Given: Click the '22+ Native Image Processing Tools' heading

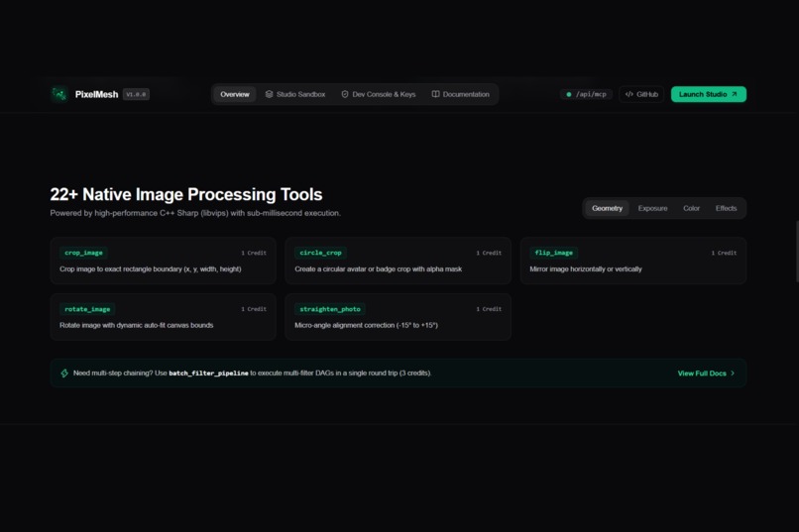Looking at the screenshot, I should [x=186, y=194].
